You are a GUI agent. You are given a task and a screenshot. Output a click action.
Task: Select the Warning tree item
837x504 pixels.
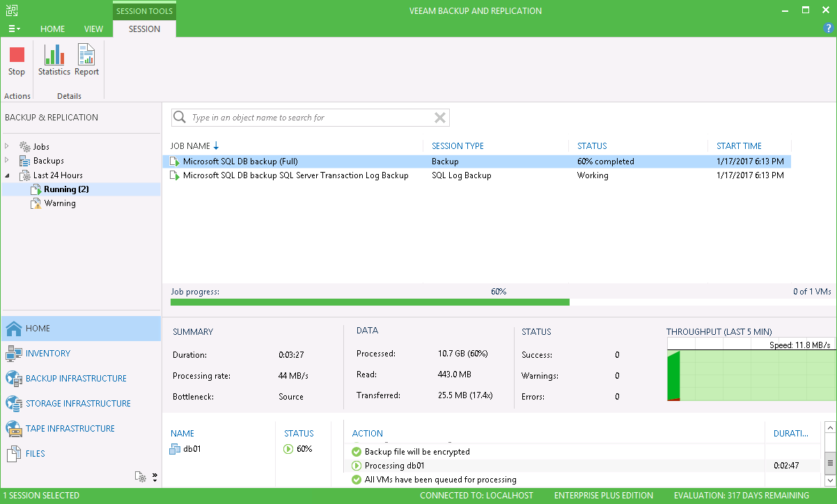point(60,204)
